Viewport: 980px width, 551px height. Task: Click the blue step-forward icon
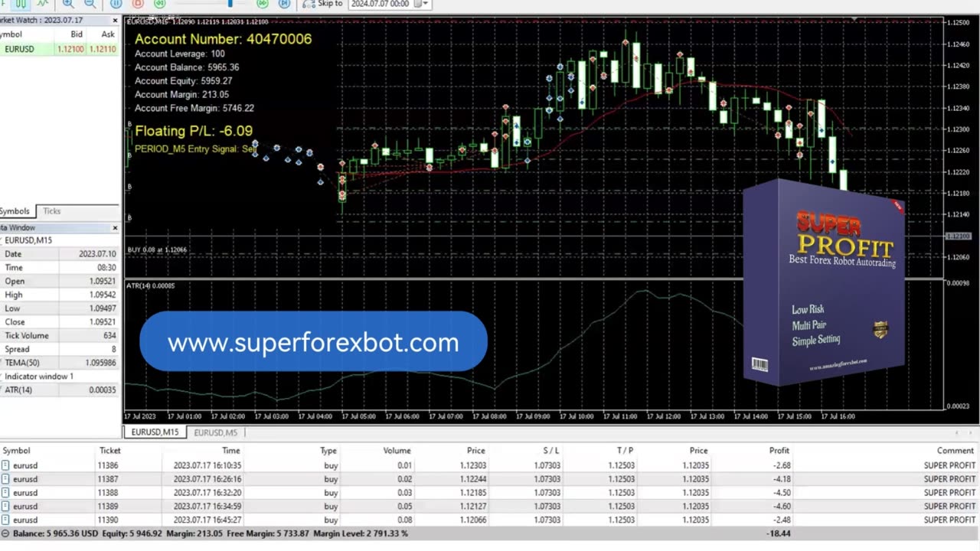pyautogui.click(x=284, y=3)
